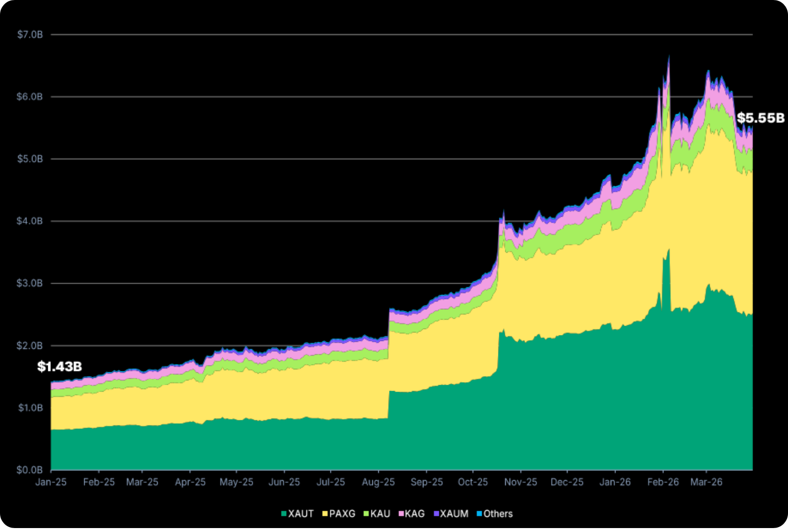Click the Feb-25 x-axis label
The width and height of the screenshot is (788, 532).
99,482
